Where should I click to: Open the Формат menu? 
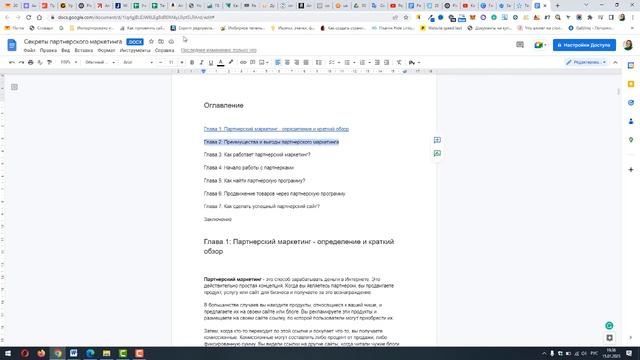107,50
